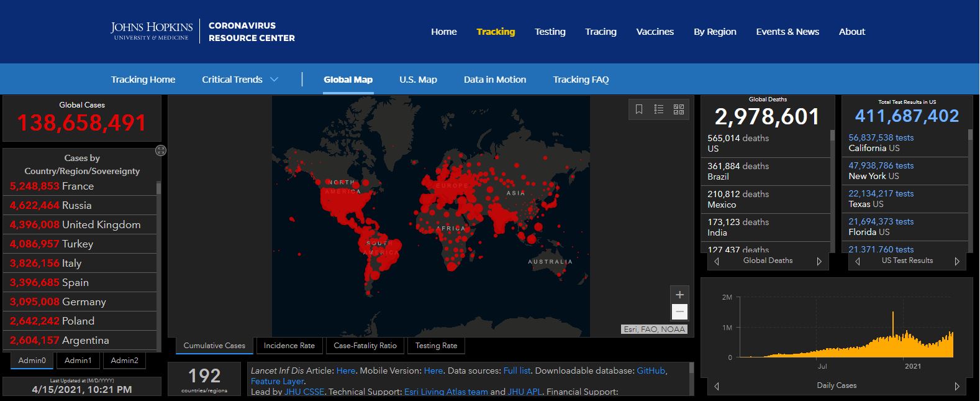
Task: Go to next Global Deaths panel page
Action: 819,262
